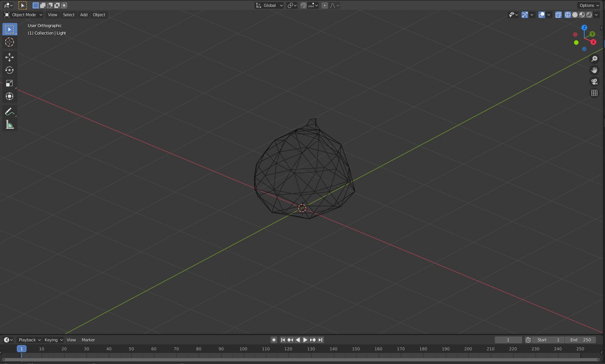Jump to the end frame
The height and width of the screenshot is (364, 605).
(320, 340)
